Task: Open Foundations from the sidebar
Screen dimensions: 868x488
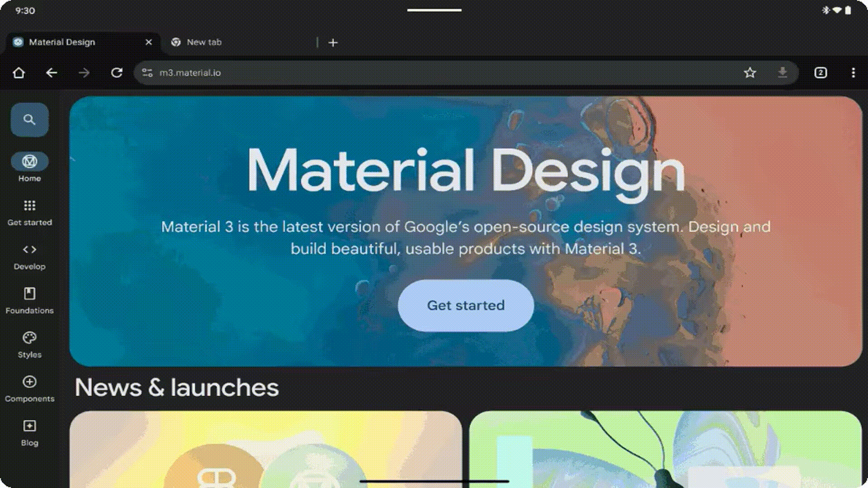Action: 29,295
